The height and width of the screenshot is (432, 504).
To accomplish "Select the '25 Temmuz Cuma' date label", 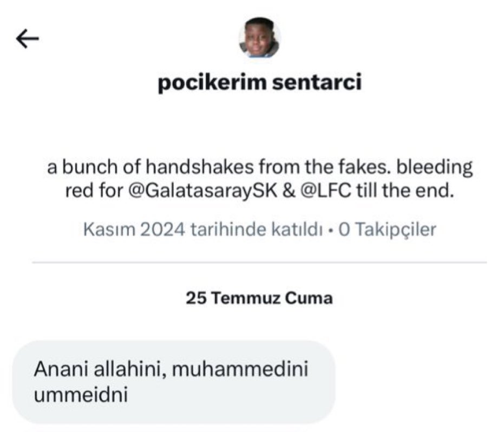I will coord(259,298).
